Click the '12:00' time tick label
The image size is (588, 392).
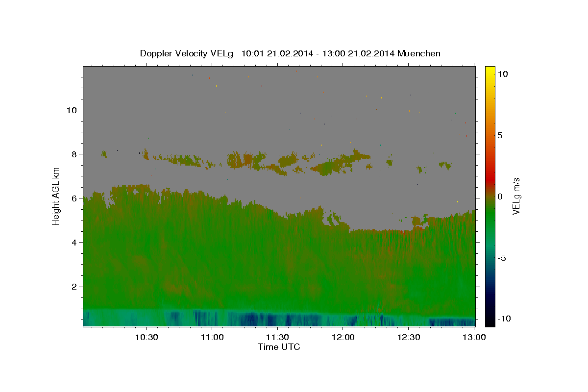point(343,337)
